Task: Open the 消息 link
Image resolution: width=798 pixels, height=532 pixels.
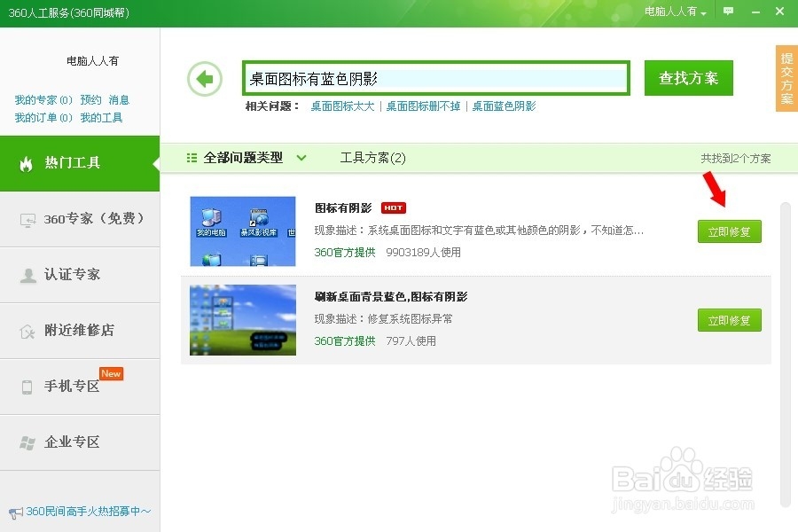Action: 119,100
